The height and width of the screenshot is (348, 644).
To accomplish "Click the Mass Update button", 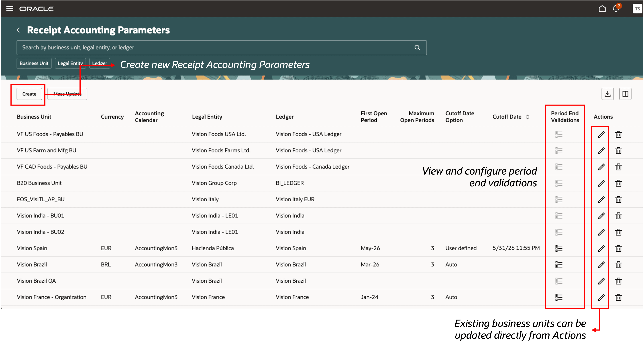I will point(67,94).
